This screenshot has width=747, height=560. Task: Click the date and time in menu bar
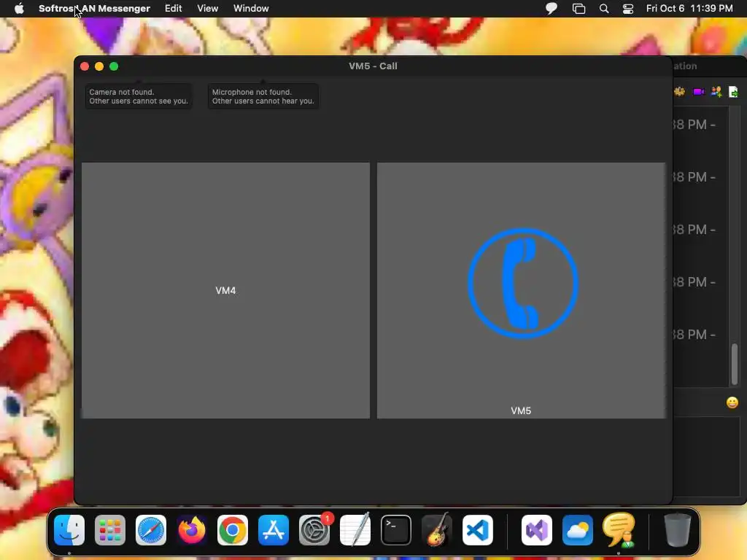689,9
